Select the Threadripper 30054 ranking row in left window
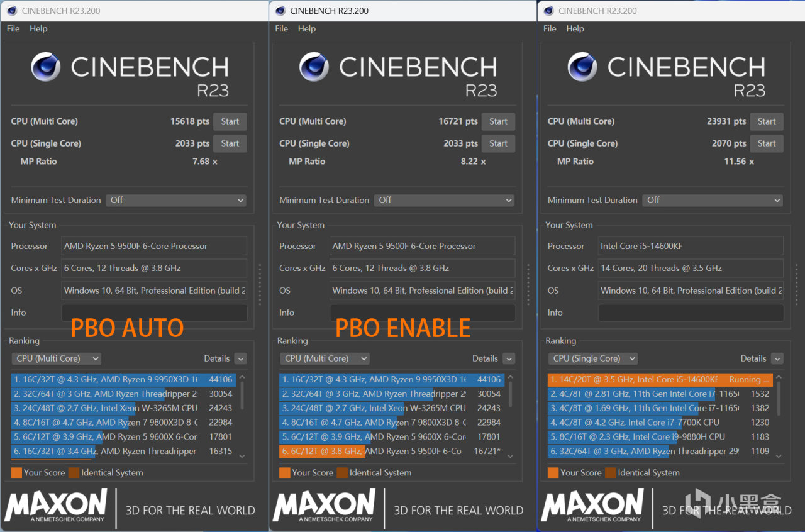The width and height of the screenshot is (805, 532). pos(123,394)
